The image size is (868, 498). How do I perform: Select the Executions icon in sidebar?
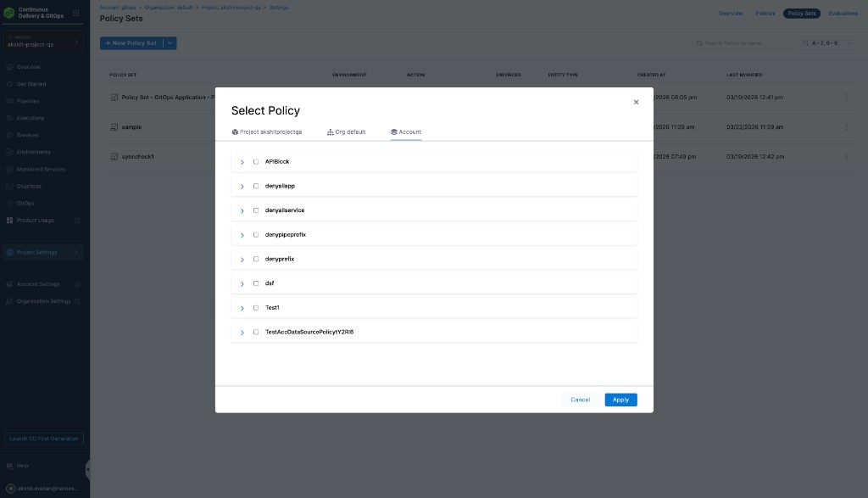coord(28,117)
